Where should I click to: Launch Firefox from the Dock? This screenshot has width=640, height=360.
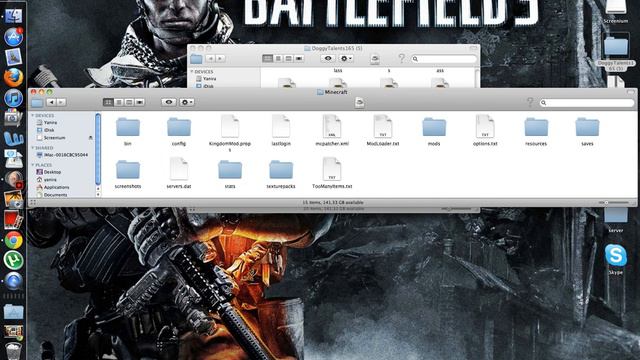tap(13, 77)
